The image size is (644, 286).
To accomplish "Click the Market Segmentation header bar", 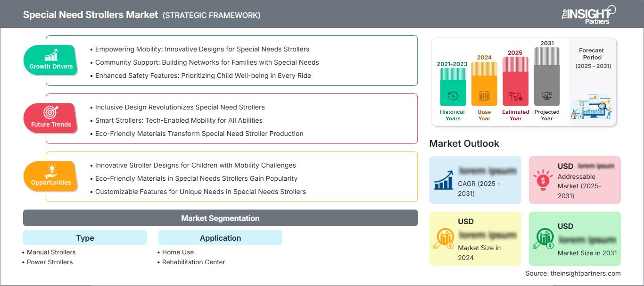I will (x=220, y=218).
